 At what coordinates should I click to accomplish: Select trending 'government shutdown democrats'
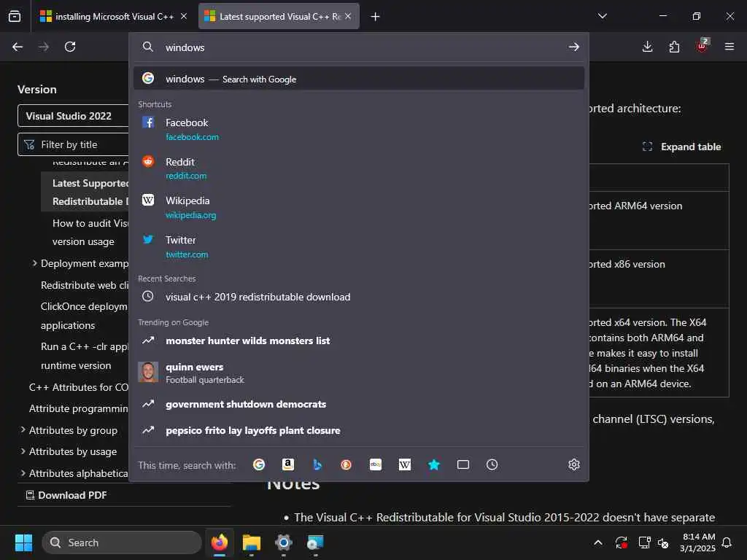point(359,404)
